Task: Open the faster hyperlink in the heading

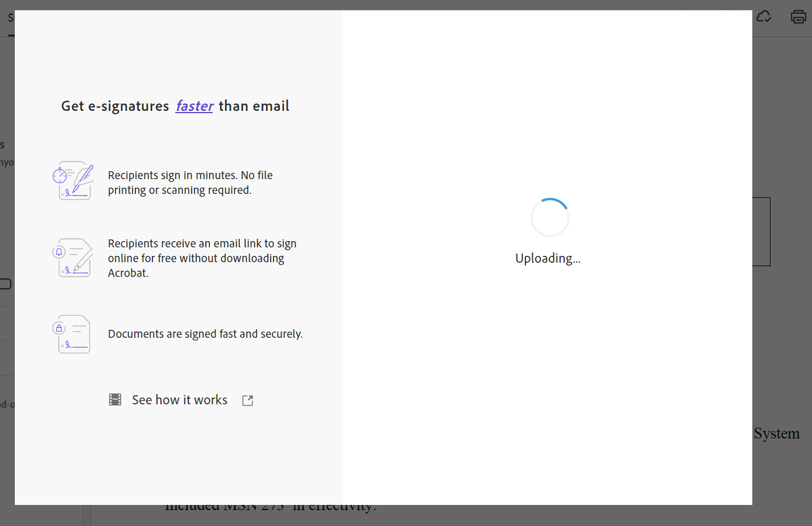Action: 194,106
